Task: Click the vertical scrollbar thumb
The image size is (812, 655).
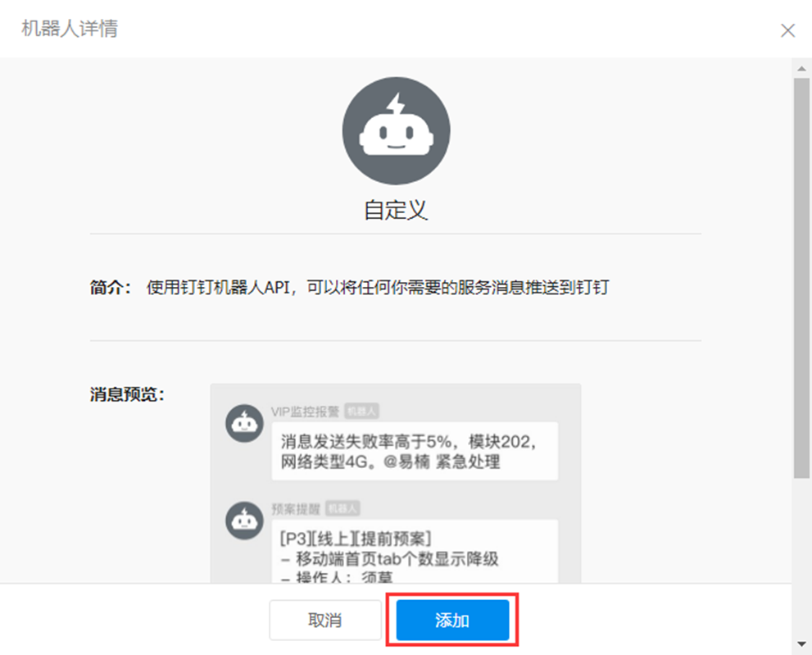Action: (x=801, y=278)
